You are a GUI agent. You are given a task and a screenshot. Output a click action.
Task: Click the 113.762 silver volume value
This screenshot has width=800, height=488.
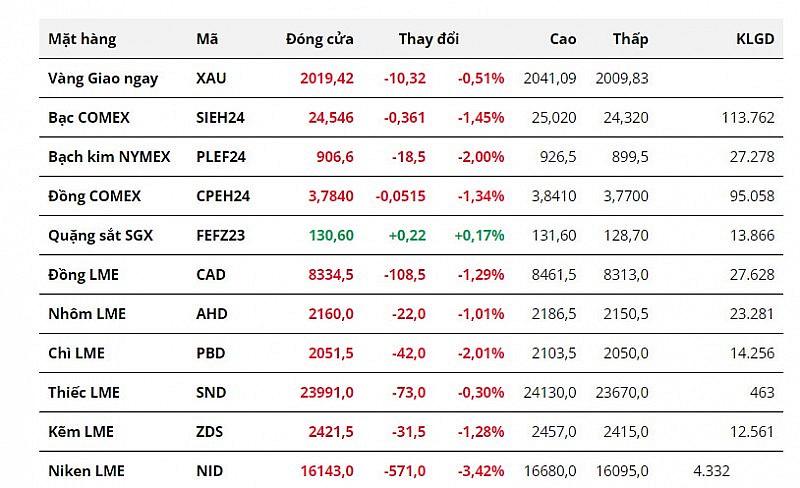point(747,118)
